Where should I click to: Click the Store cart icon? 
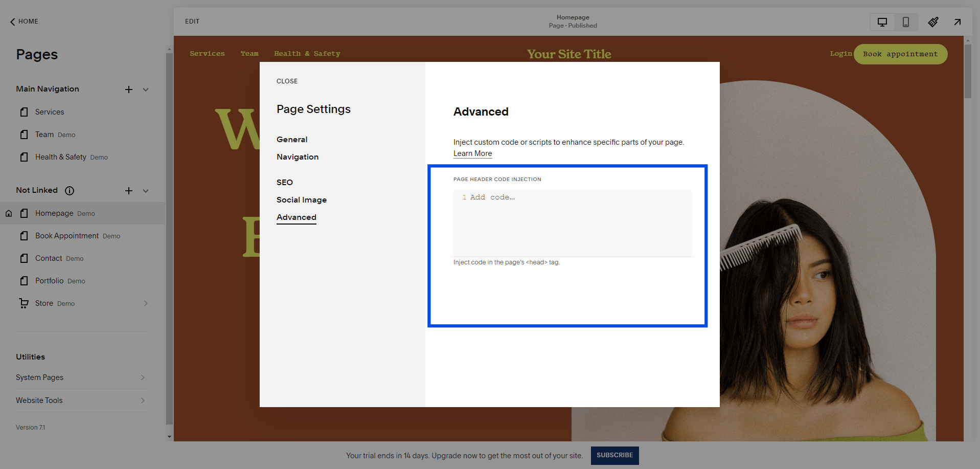pos(24,303)
